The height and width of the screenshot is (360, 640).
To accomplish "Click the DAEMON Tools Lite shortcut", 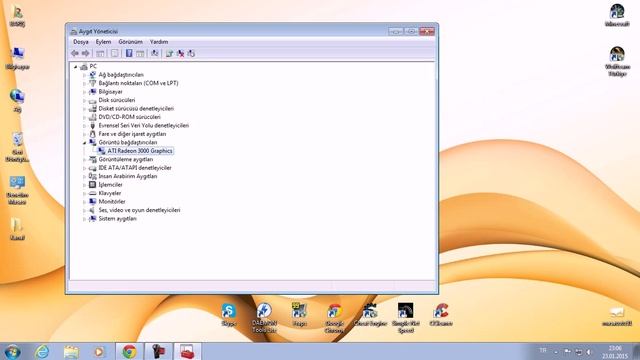I will 264,318.
